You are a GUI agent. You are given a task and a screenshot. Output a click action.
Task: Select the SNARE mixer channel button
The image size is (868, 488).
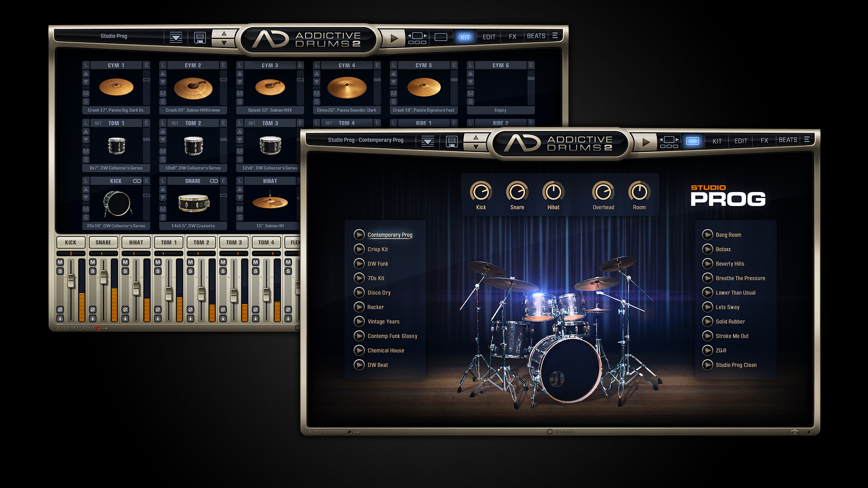point(103,243)
